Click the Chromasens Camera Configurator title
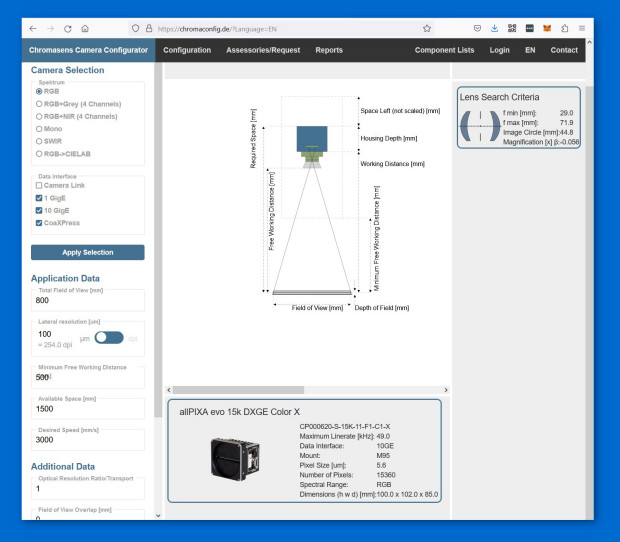Screen dimensions: 620x542 tap(88, 50)
